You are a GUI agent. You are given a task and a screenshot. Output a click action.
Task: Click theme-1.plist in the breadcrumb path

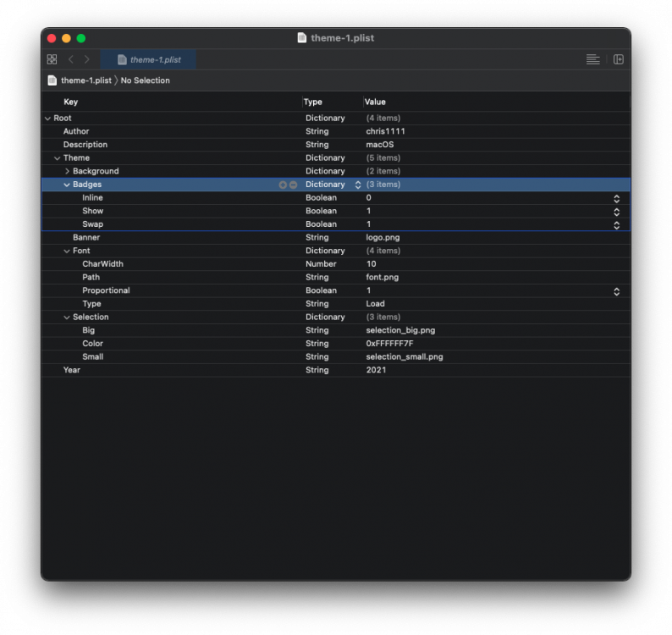pyautogui.click(x=86, y=80)
